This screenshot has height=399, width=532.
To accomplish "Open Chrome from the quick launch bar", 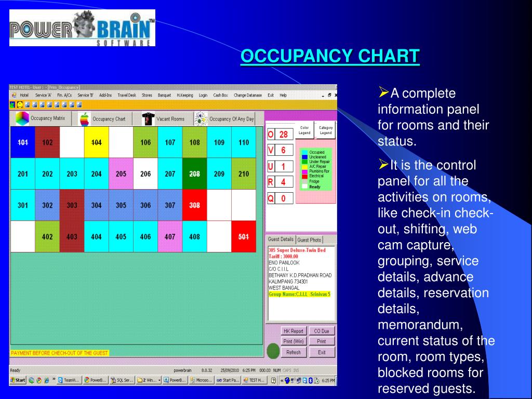I will (39, 380).
